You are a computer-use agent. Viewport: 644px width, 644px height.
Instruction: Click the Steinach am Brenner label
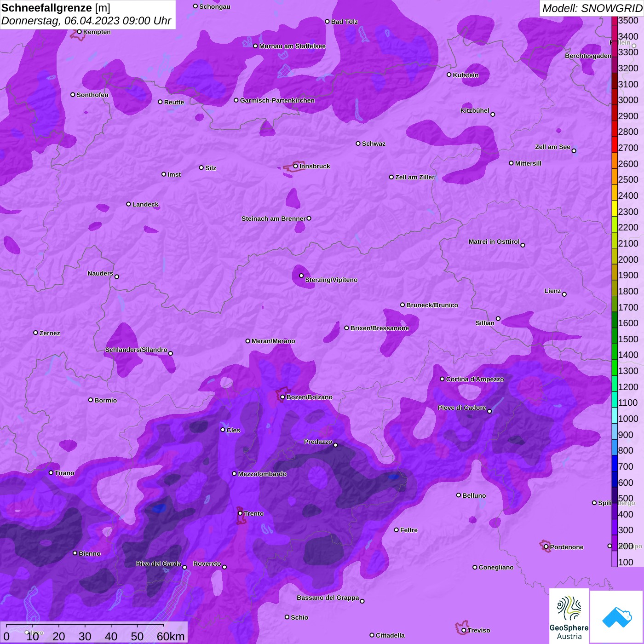[x=274, y=218]
